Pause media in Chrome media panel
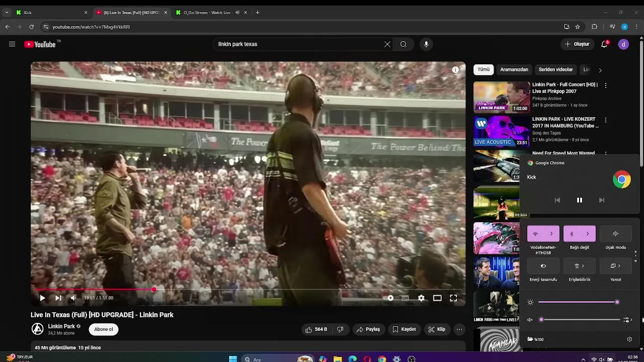The width and height of the screenshot is (644, 362). coord(580,200)
